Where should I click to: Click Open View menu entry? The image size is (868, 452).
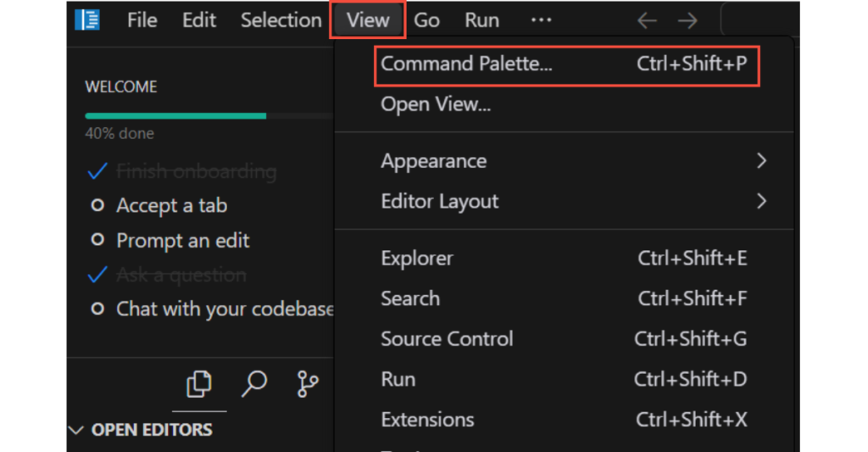(436, 104)
